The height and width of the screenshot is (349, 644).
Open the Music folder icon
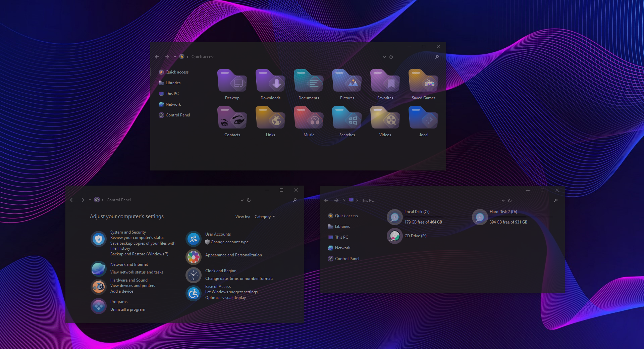(309, 118)
